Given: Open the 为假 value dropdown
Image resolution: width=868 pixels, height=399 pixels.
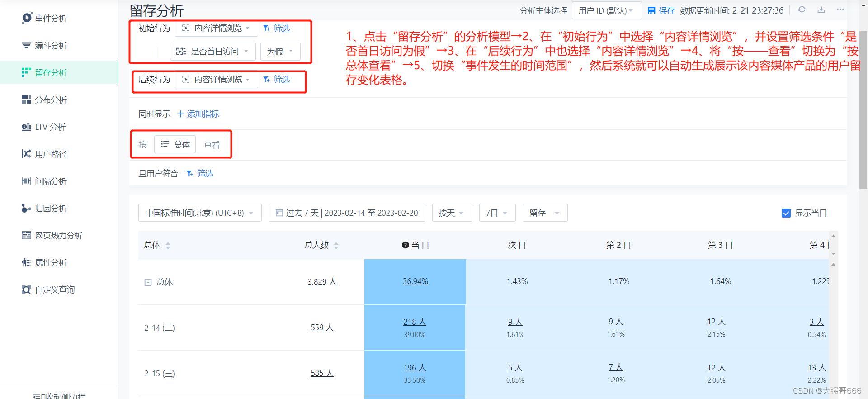Looking at the screenshot, I should pyautogui.click(x=280, y=52).
